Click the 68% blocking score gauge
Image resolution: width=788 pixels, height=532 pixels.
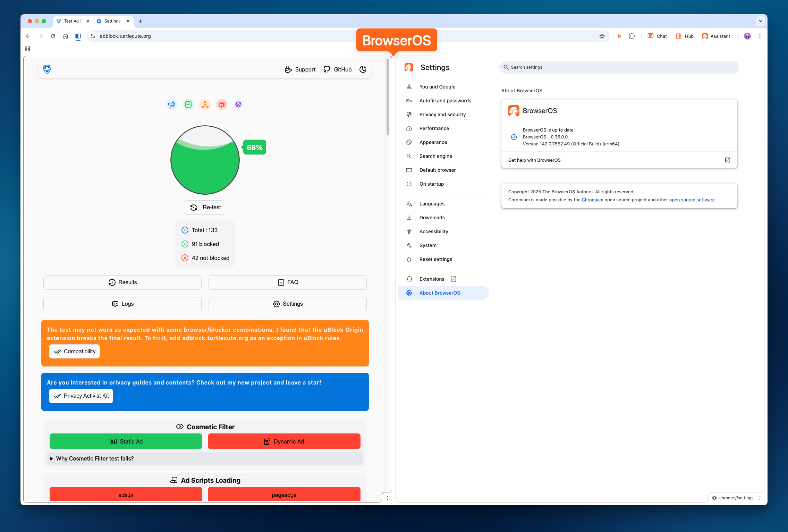(x=205, y=160)
